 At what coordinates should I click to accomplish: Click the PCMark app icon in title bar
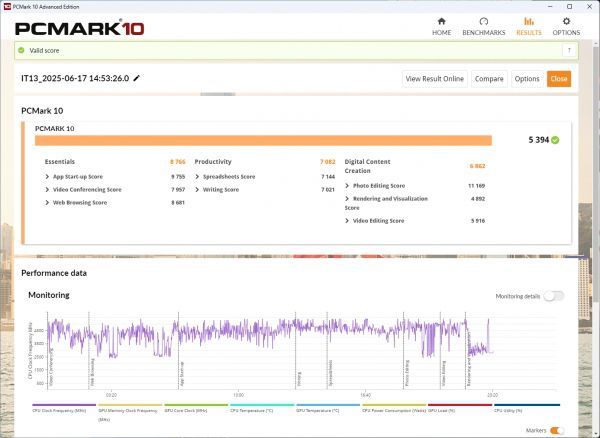pos(7,7)
